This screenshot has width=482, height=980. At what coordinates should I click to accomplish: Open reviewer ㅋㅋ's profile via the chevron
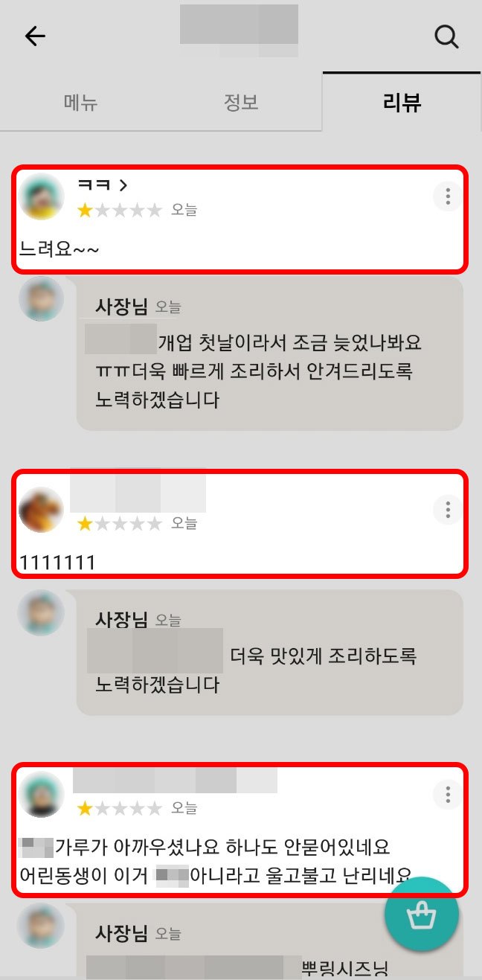[x=123, y=185]
